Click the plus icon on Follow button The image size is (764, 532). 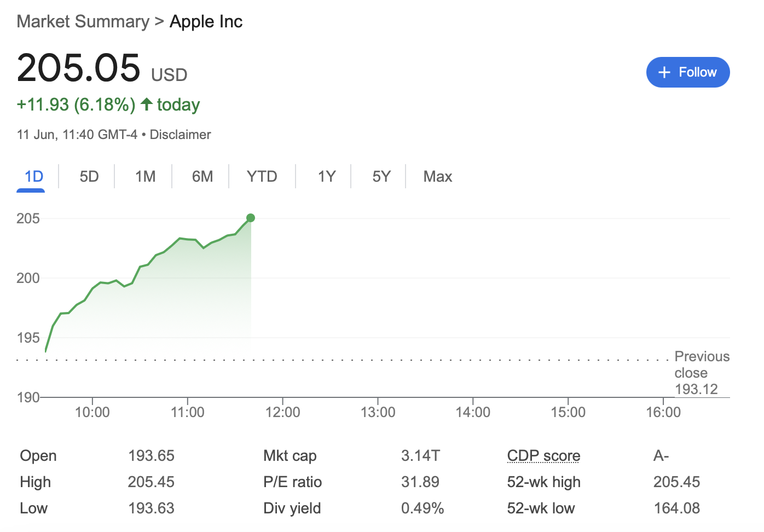click(664, 72)
